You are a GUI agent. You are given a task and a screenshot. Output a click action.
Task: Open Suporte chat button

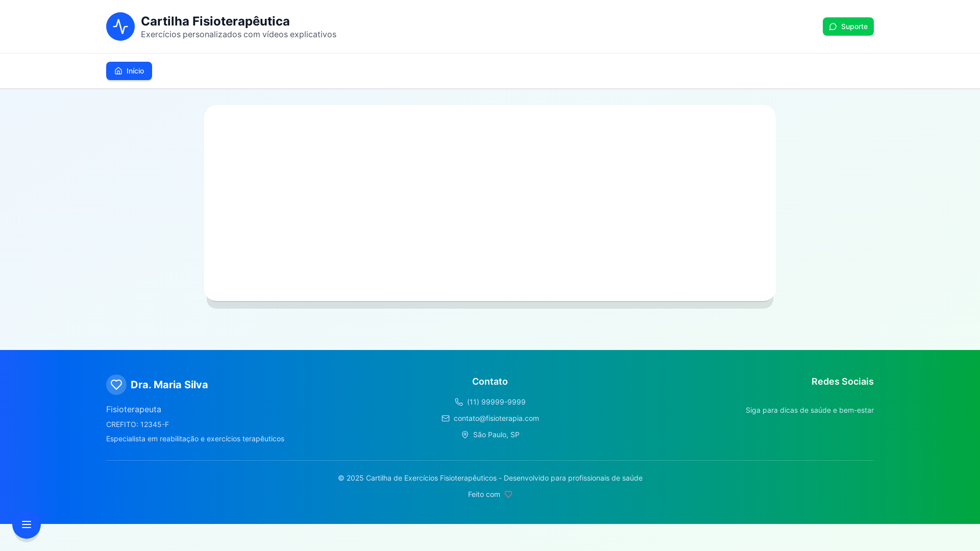848,27
